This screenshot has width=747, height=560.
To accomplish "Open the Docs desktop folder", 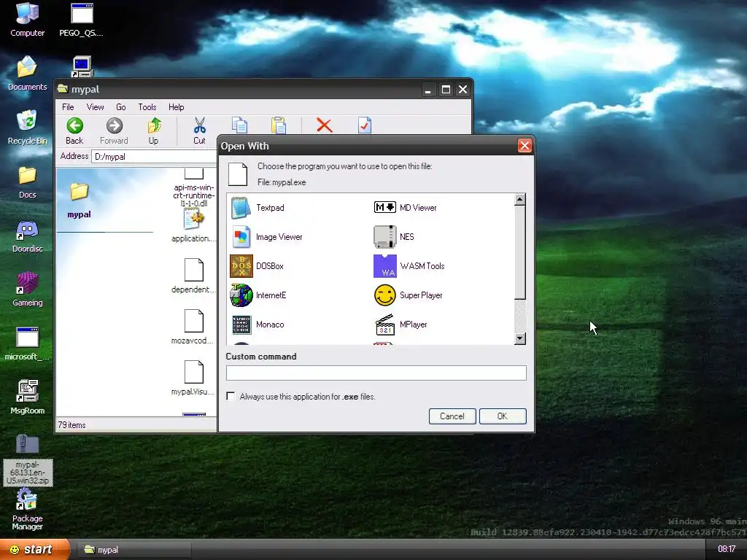I will tap(27, 182).
